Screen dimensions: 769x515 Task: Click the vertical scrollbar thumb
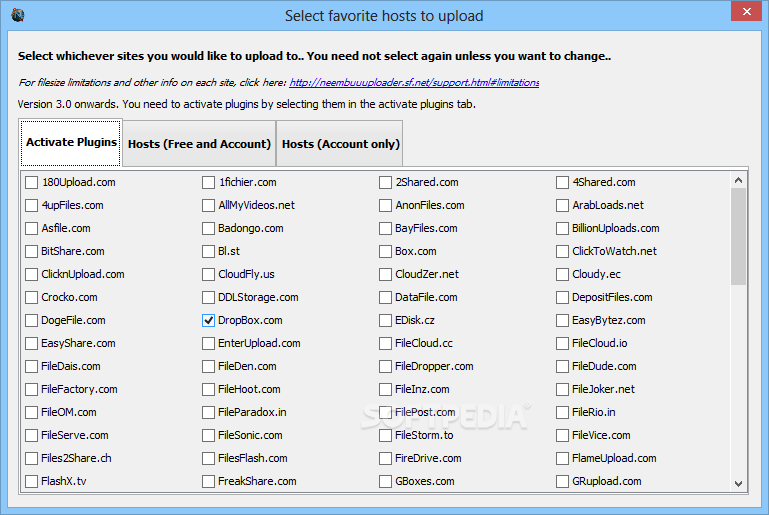pos(738,236)
